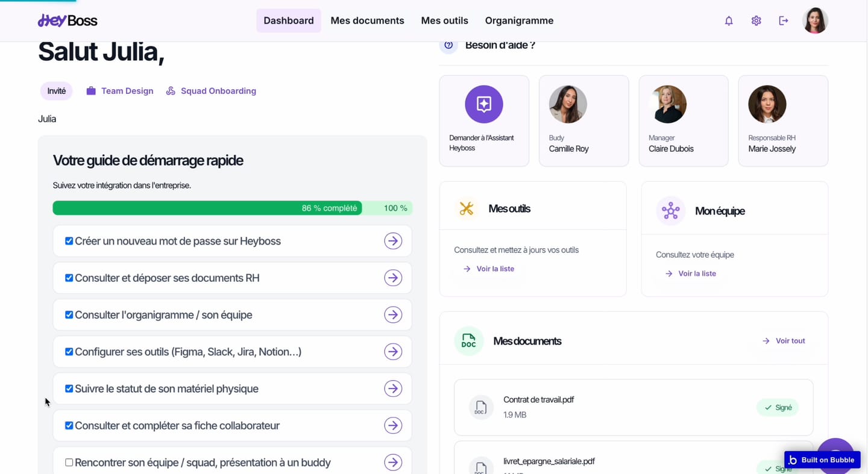This screenshot has width=868, height=474.
Task: Open Team Design link
Action: (120, 91)
